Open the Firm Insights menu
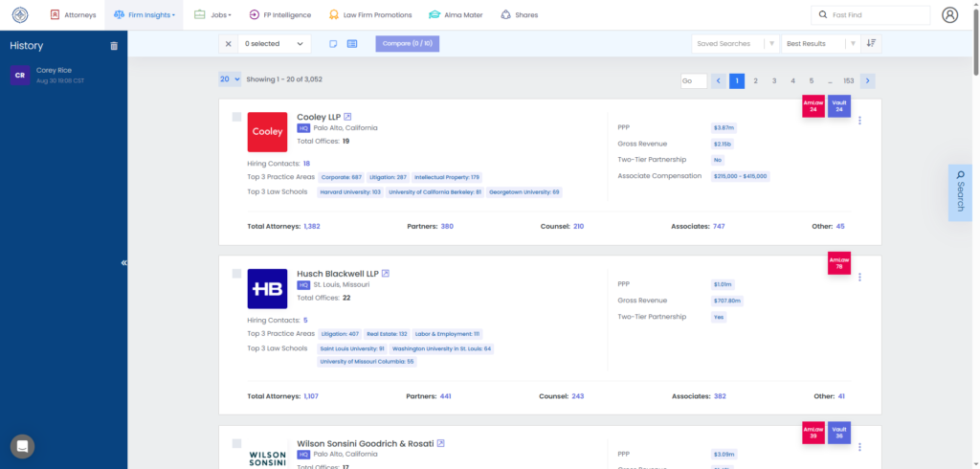 tap(145, 15)
